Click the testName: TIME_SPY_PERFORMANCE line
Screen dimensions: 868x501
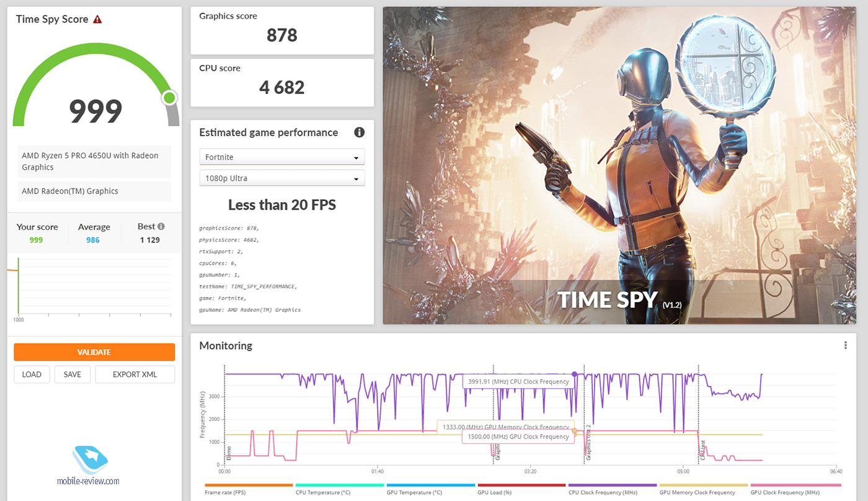pyautogui.click(x=248, y=286)
